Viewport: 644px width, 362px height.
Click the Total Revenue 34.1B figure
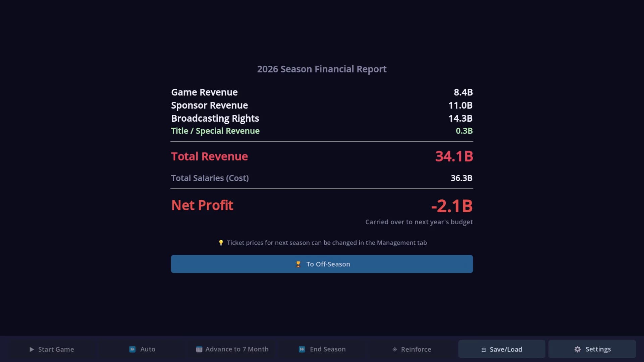point(454,156)
